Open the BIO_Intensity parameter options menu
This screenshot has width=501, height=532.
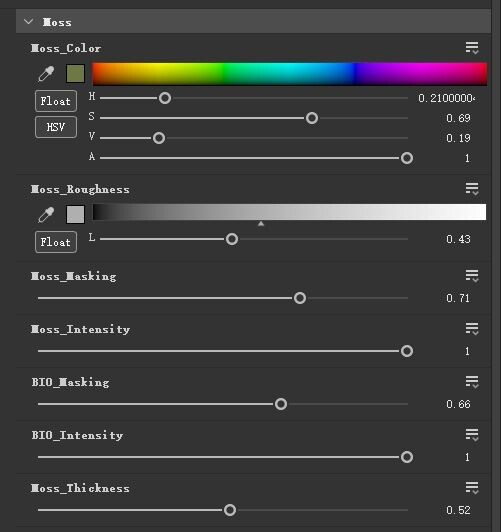click(472, 435)
